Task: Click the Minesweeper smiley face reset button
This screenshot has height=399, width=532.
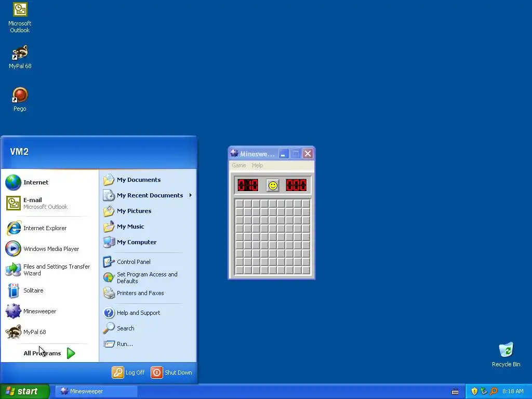Action: click(x=273, y=185)
